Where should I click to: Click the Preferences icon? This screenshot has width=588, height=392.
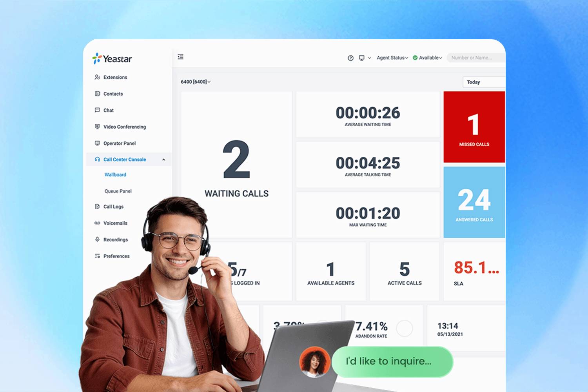pyautogui.click(x=97, y=256)
